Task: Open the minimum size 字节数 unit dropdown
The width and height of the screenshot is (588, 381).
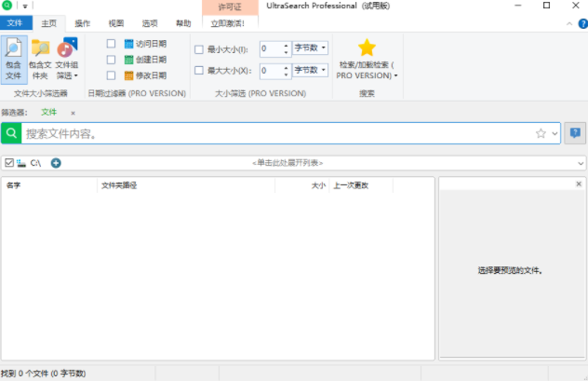Action: click(310, 48)
